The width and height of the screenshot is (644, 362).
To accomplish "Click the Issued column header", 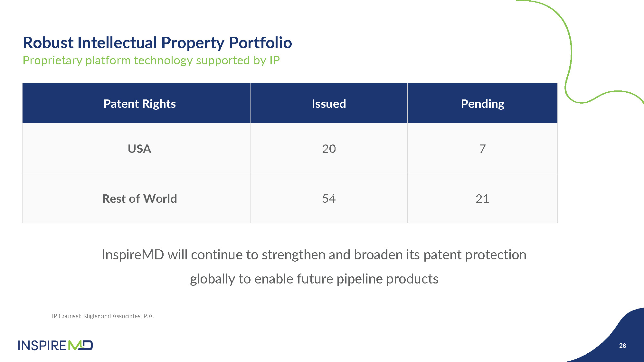I will 329,104.
